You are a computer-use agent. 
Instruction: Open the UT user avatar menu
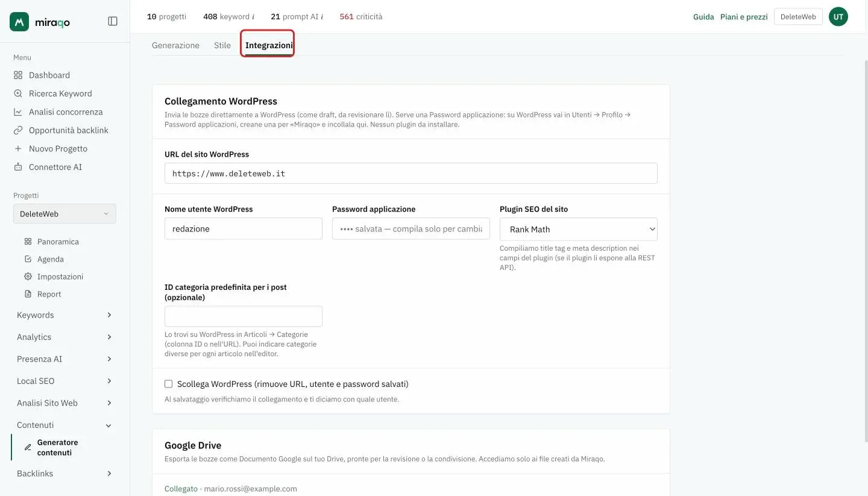coord(838,17)
